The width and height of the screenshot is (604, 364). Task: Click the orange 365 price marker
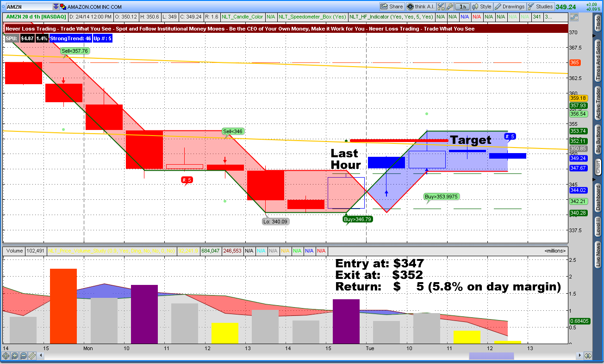pos(574,62)
